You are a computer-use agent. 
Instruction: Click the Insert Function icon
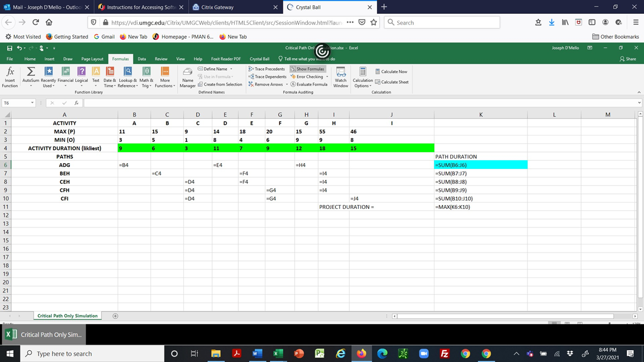(10, 78)
